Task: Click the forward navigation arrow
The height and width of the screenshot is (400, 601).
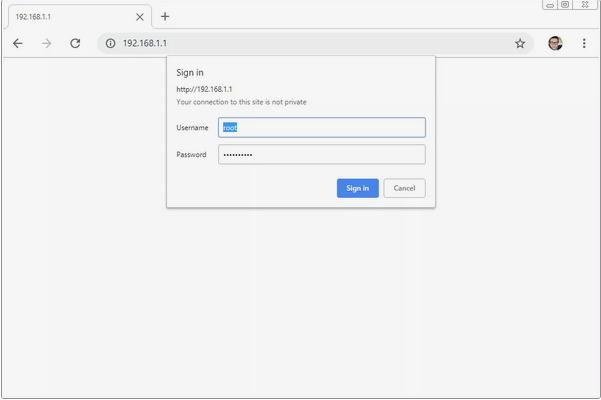Action: (x=46, y=43)
